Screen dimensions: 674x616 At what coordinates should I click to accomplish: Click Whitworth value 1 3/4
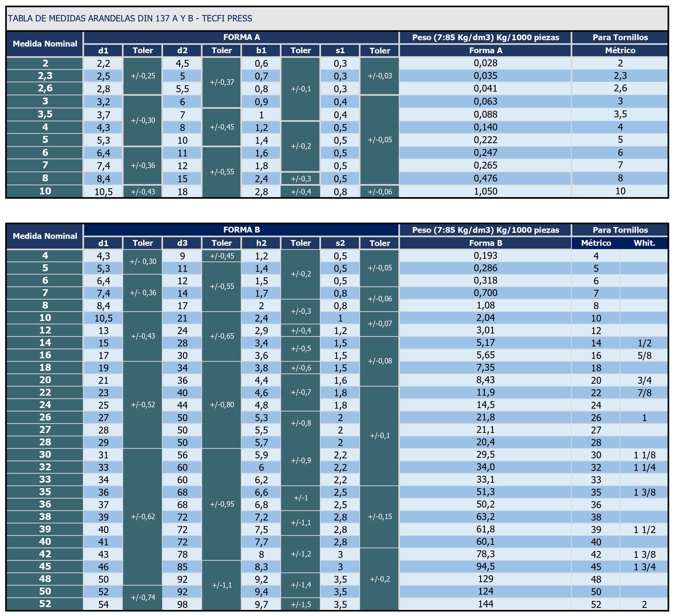(644, 567)
